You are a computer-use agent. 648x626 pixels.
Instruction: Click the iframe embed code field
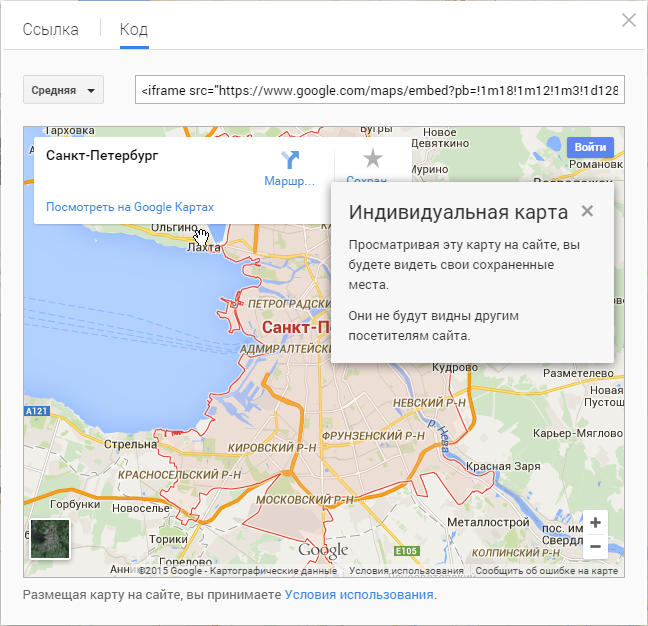pyautogui.click(x=379, y=90)
